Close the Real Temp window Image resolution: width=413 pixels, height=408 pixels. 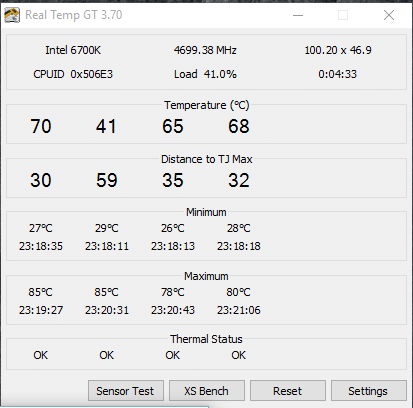tap(389, 15)
